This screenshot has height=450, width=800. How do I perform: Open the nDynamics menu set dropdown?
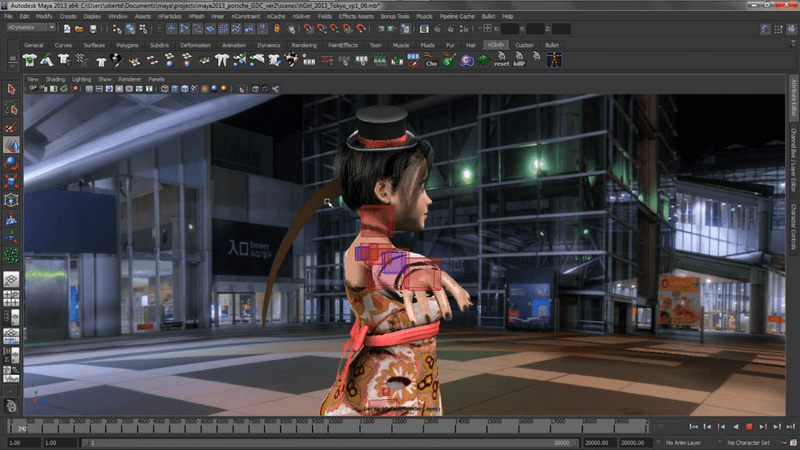(30, 29)
